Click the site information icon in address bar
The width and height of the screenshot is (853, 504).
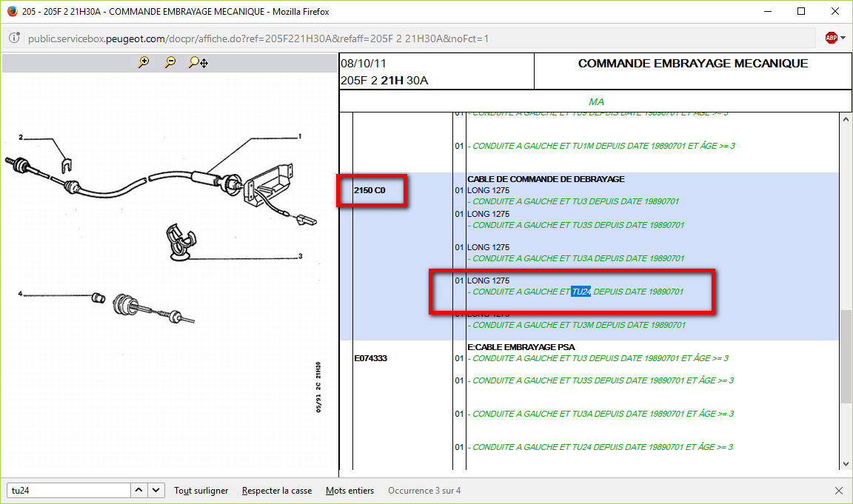tap(14, 38)
